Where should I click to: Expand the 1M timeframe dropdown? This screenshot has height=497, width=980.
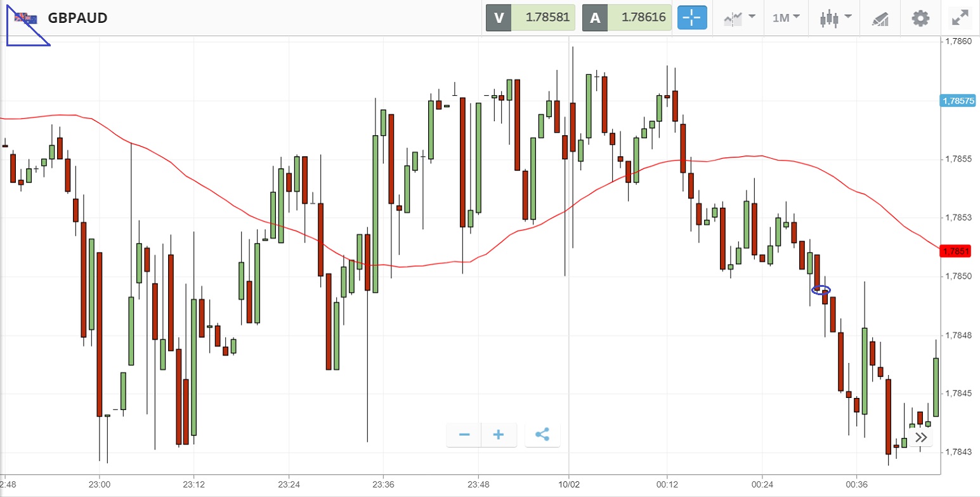(786, 18)
